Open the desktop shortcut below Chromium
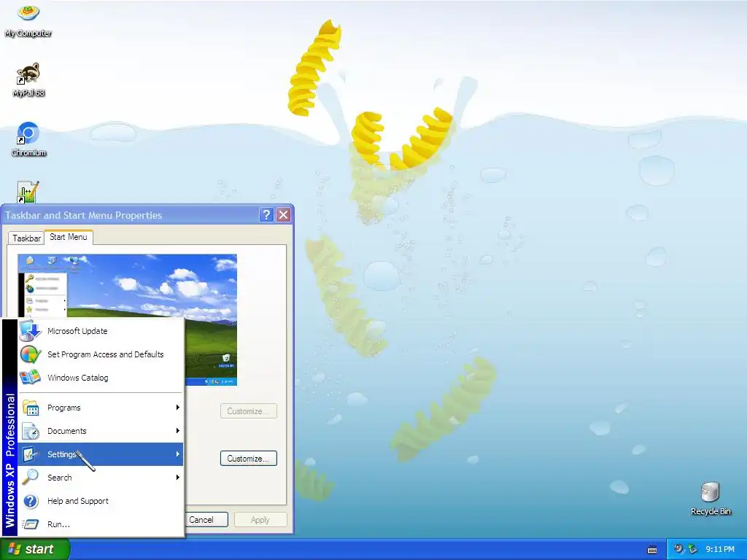Image resolution: width=747 pixels, height=560 pixels. click(x=28, y=192)
